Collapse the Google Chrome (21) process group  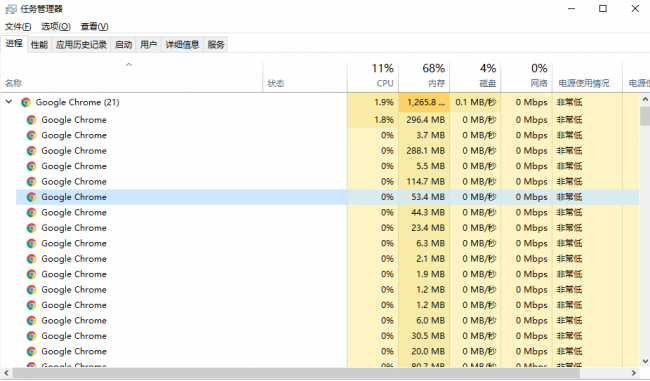(9, 102)
